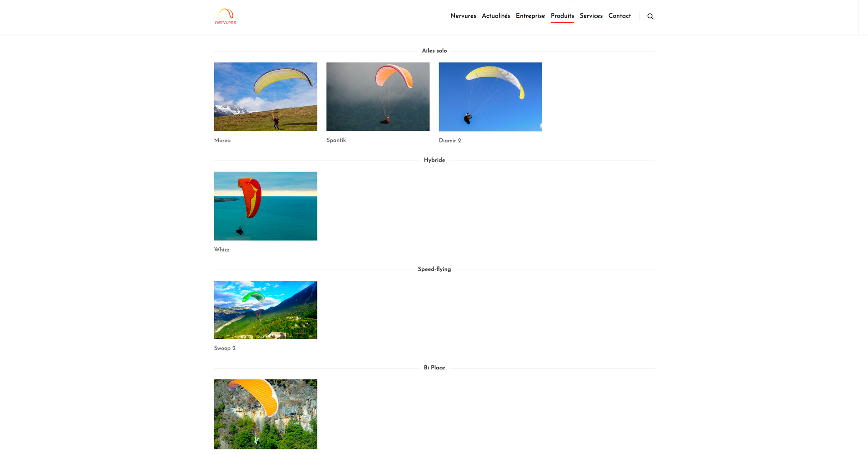
Task: Navigate to the Contact page
Action: tap(619, 16)
